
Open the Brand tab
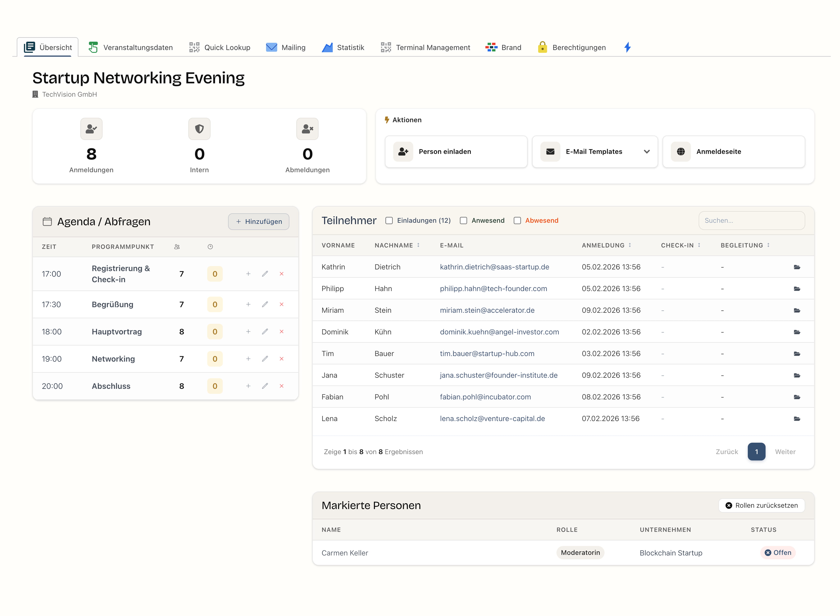[x=503, y=47]
